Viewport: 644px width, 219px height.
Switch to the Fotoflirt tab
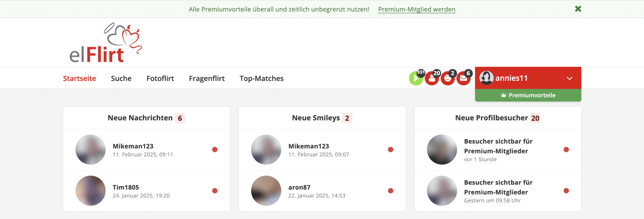pyautogui.click(x=160, y=78)
